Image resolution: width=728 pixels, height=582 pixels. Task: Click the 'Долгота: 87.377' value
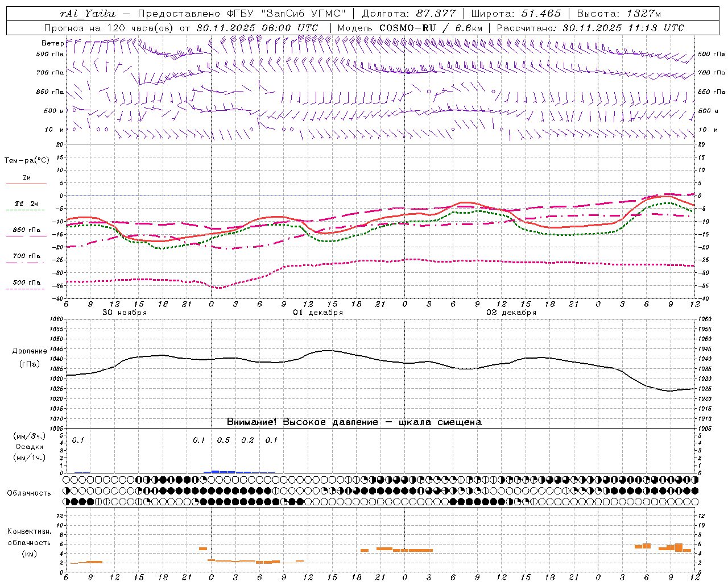tap(409, 14)
